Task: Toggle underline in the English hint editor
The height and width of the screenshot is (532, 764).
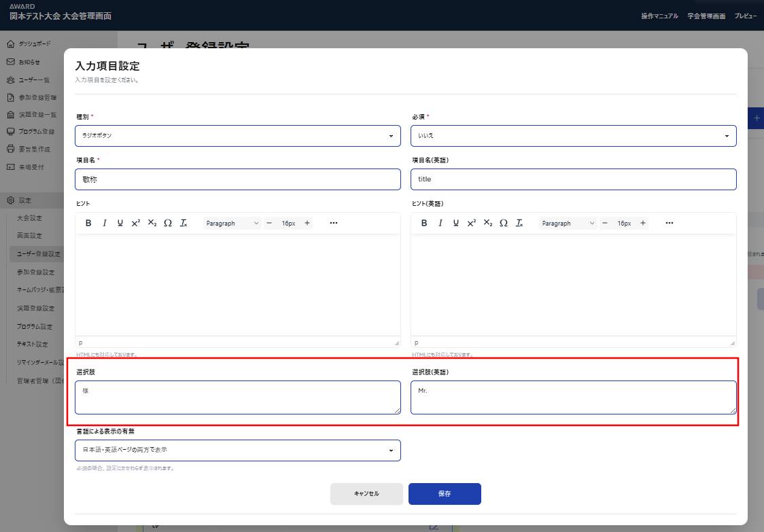Action: (x=456, y=223)
